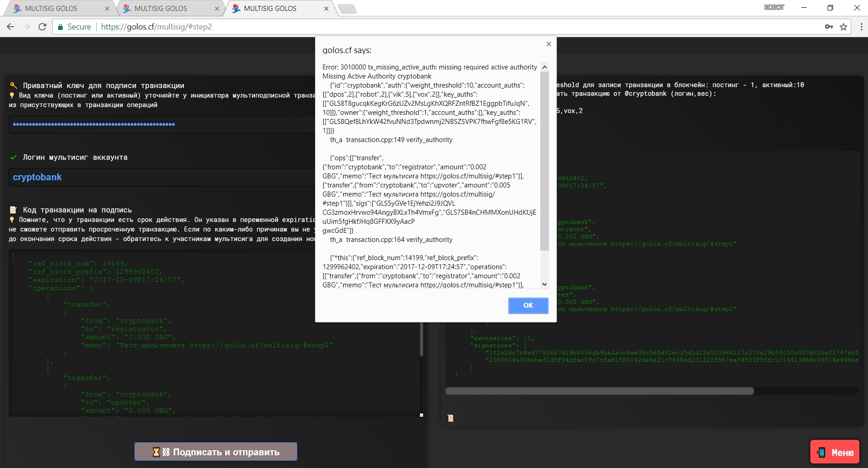Click OK in the error dialog
The image size is (868, 468).
point(528,305)
